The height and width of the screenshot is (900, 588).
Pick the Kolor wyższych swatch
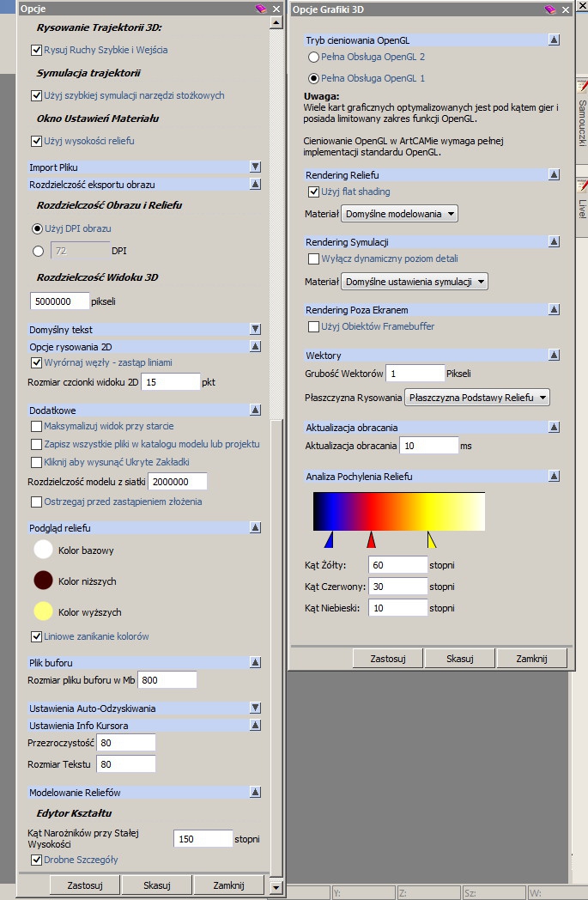[x=44, y=611]
